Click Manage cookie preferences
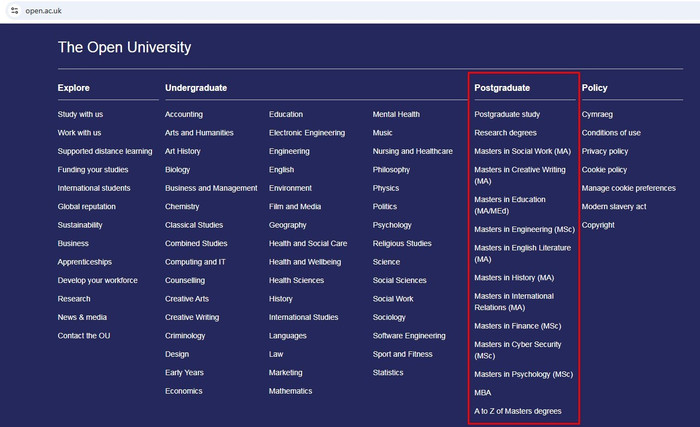Viewport: 700px width, 427px height. 629,188
